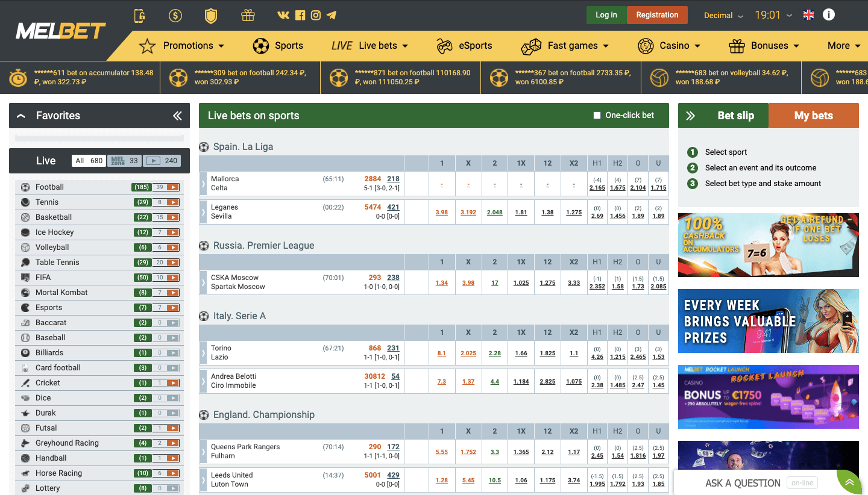Enable the One-click bet checkbox

click(x=597, y=116)
